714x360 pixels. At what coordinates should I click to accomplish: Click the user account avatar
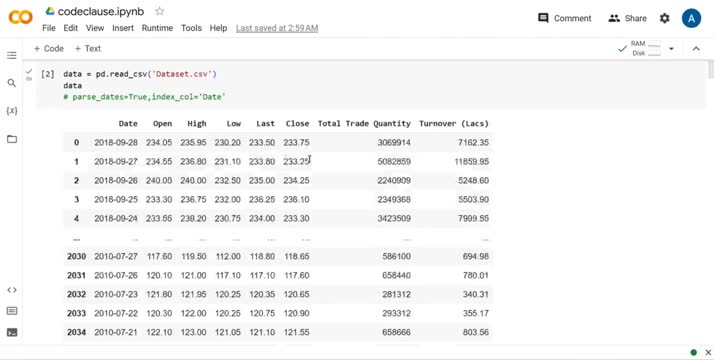coord(691,18)
